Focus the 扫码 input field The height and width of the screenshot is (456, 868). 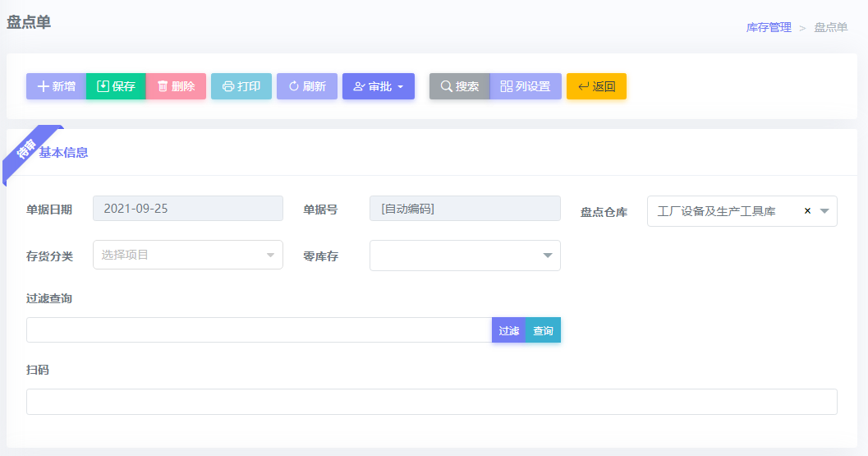(432, 402)
